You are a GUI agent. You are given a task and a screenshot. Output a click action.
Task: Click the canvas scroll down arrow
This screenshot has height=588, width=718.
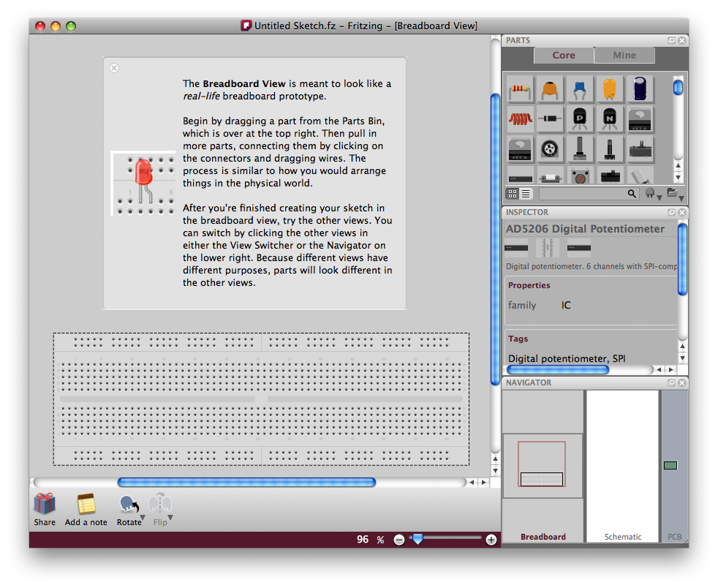[x=495, y=471]
